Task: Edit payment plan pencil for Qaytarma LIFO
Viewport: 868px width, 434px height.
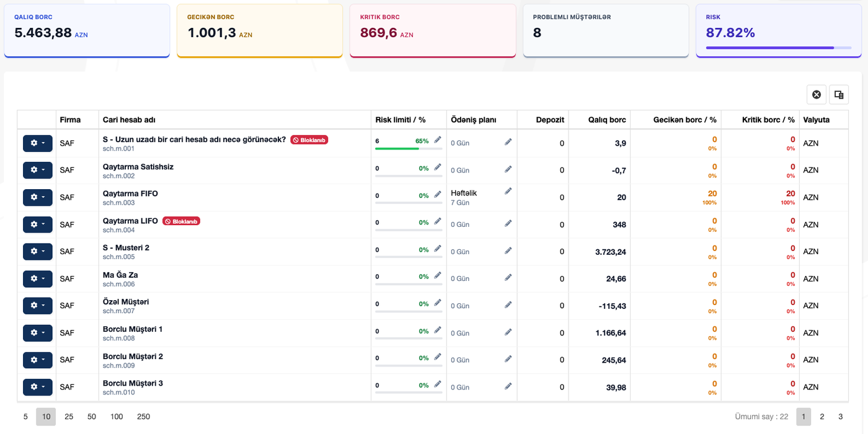Action: 508,223
